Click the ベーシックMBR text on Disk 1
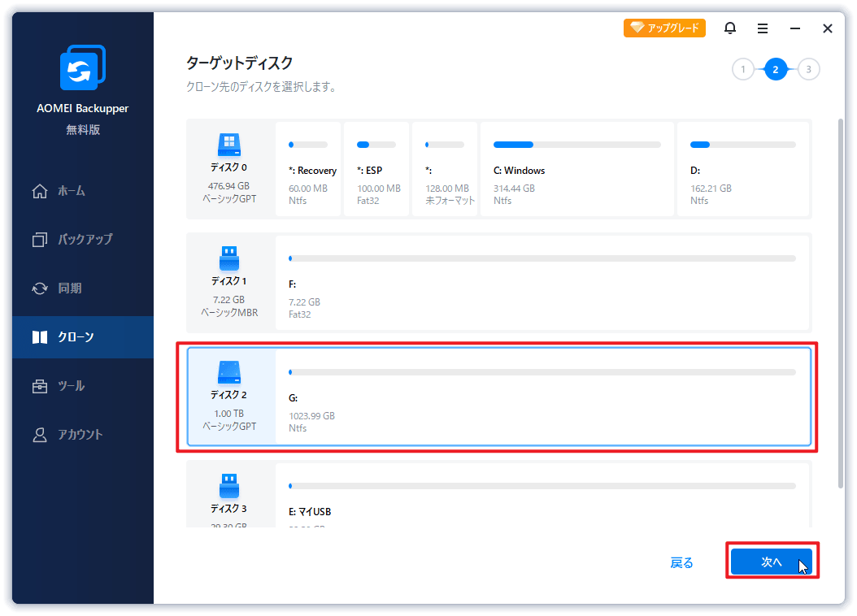The width and height of the screenshot is (857, 616). click(x=229, y=312)
